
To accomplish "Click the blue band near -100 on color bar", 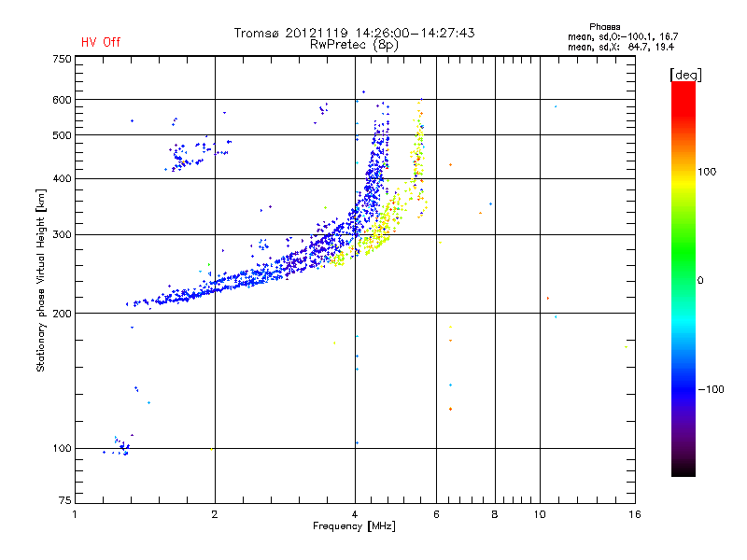I will pyautogui.click(x=684, y=388).
